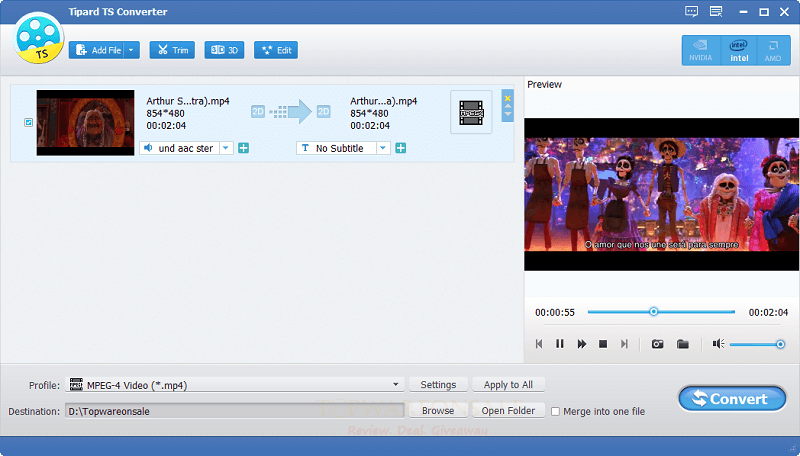Stop the preview playback

[x=603, y=344]
